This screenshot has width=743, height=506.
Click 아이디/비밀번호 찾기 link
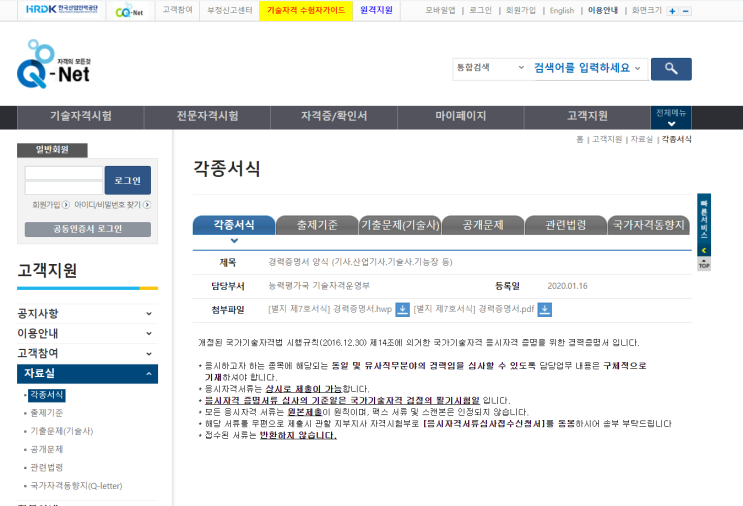[x=108, y=205]
